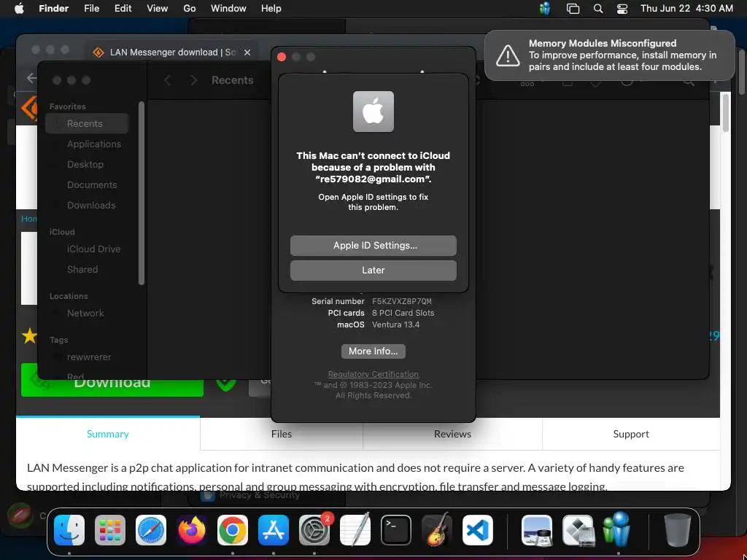Click More Info… in About This Mac

(x=373, y=351)
